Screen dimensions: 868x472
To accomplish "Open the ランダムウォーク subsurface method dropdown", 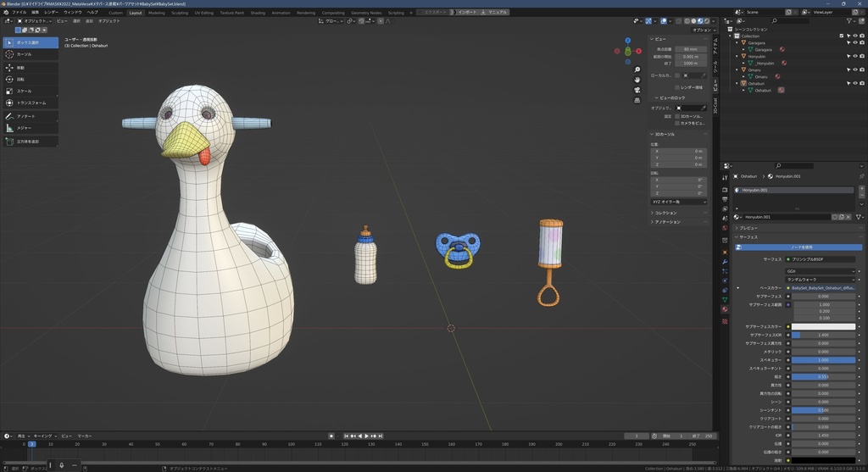I will (820, 280).
